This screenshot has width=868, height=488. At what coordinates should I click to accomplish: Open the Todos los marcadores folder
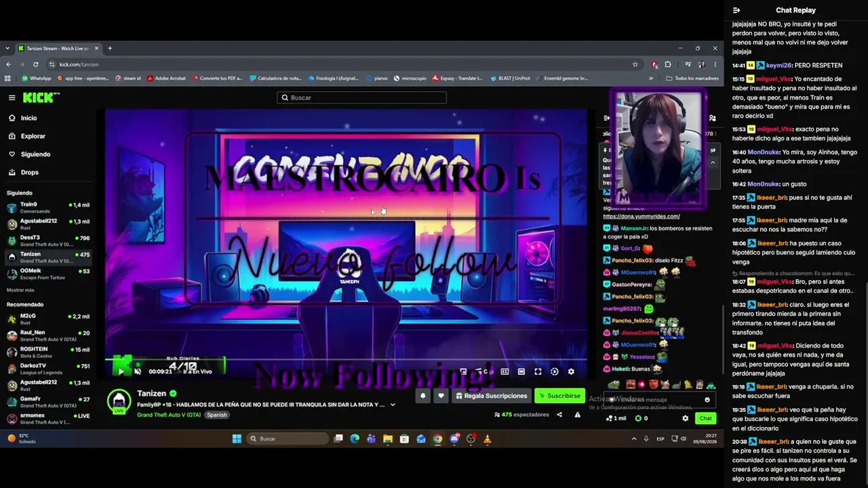[x=692, y=78]
